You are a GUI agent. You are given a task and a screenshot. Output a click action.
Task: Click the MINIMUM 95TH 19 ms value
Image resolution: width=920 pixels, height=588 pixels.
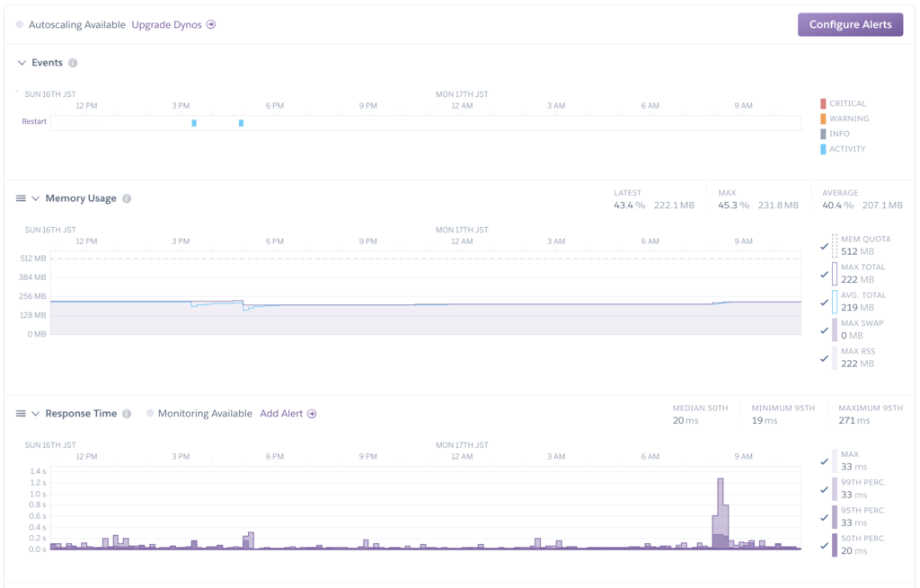(x=765, y=420)
